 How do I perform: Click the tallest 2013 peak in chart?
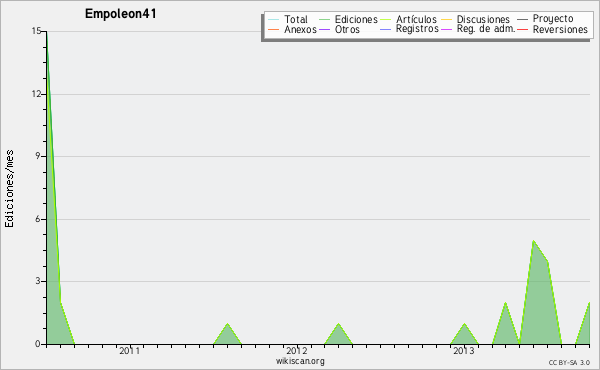click(x=533, y=242)
